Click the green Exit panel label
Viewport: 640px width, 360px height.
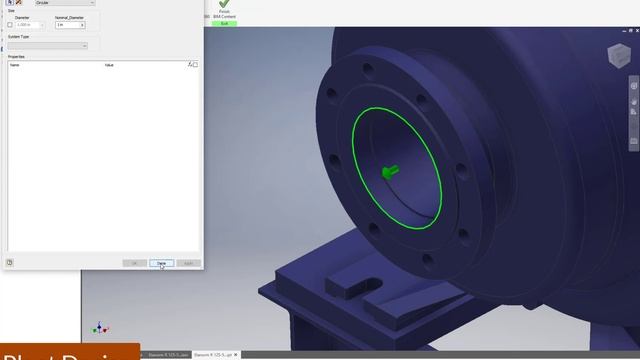coord(224,24)
